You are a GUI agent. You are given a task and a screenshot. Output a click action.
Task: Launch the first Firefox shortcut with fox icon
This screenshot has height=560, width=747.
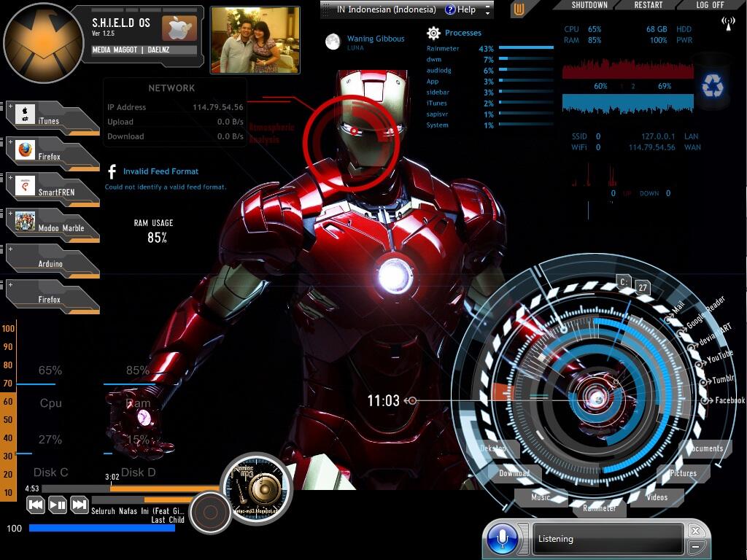(53, 154)
